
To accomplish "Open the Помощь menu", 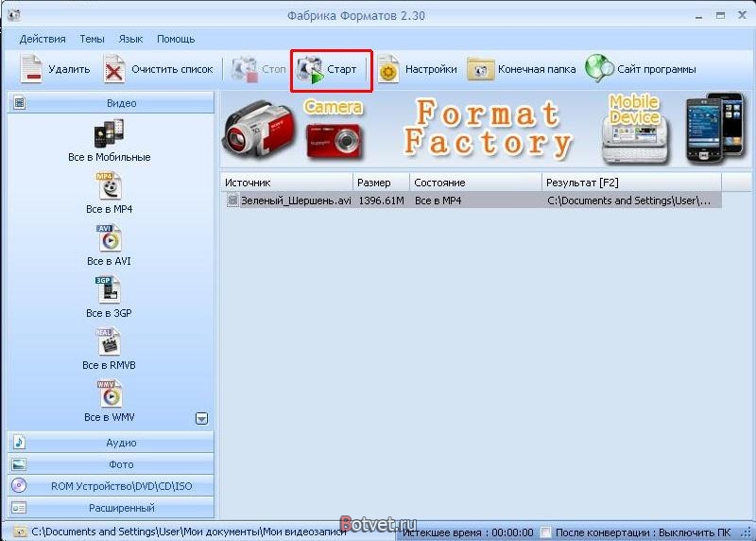I will (x=176, y=39).
